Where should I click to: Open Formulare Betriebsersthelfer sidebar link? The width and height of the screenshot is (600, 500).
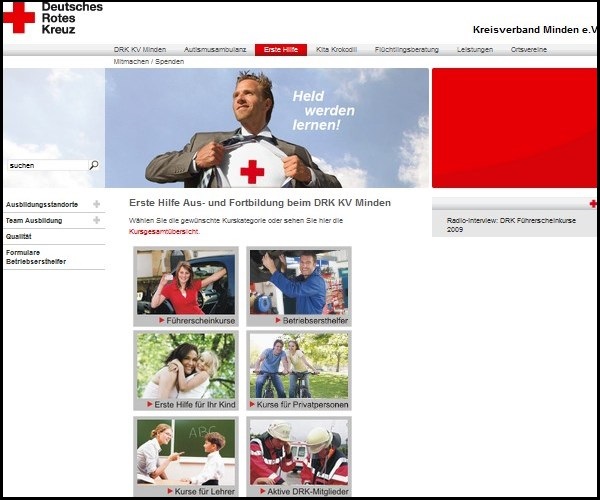click(x=36, y=257)
